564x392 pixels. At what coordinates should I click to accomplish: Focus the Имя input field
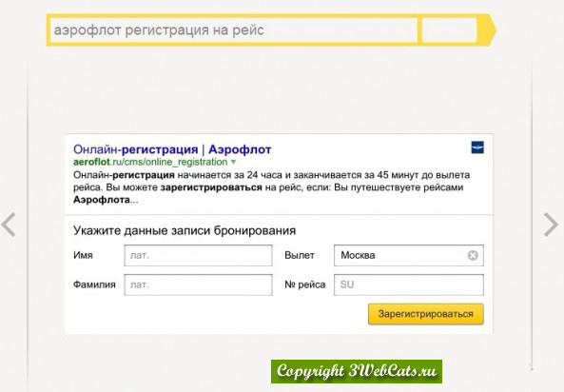tap(198, 256)
